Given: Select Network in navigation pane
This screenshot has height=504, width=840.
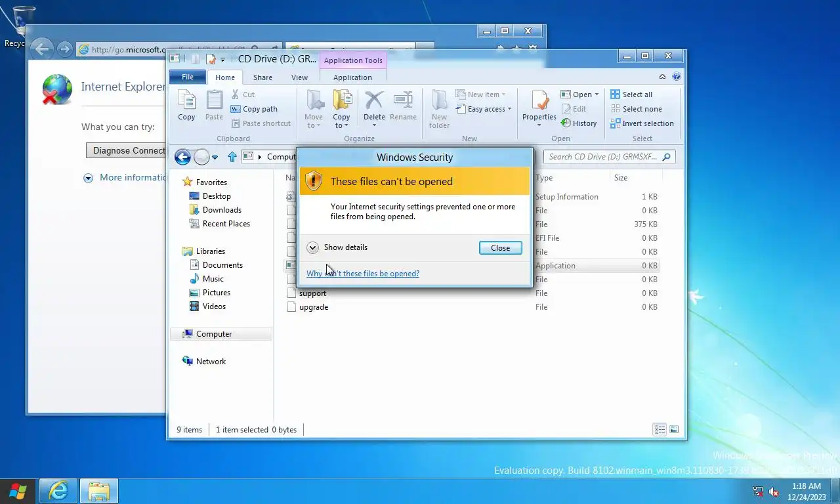Looking at the screenshot, I should pyautogui.click(x=204, y=362).
